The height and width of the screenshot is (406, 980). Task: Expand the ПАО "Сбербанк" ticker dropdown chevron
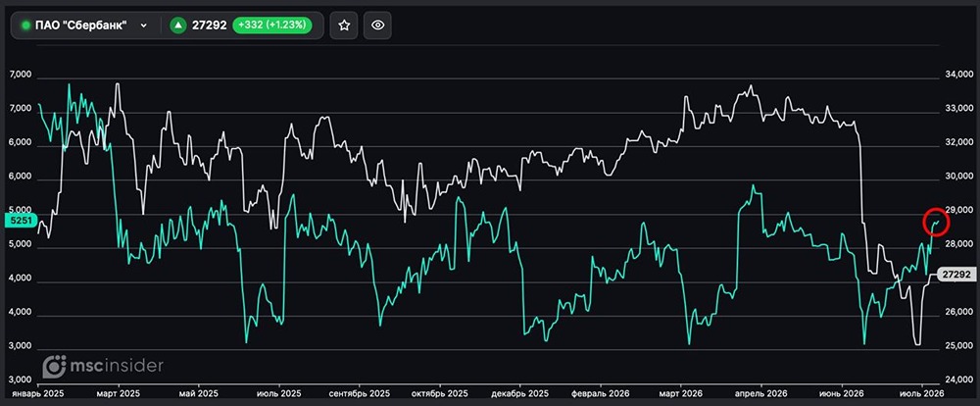pyautogui.click(x=144, y=25)
